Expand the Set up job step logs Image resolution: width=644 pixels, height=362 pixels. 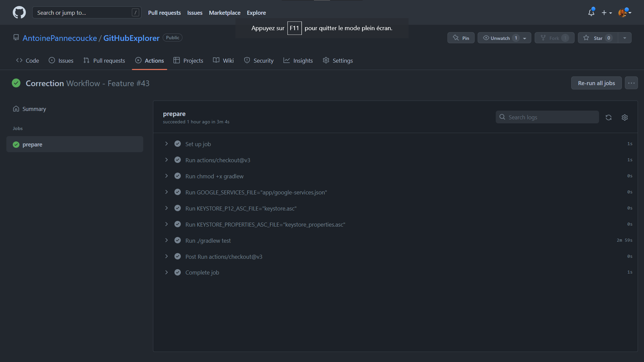point(167,143)
